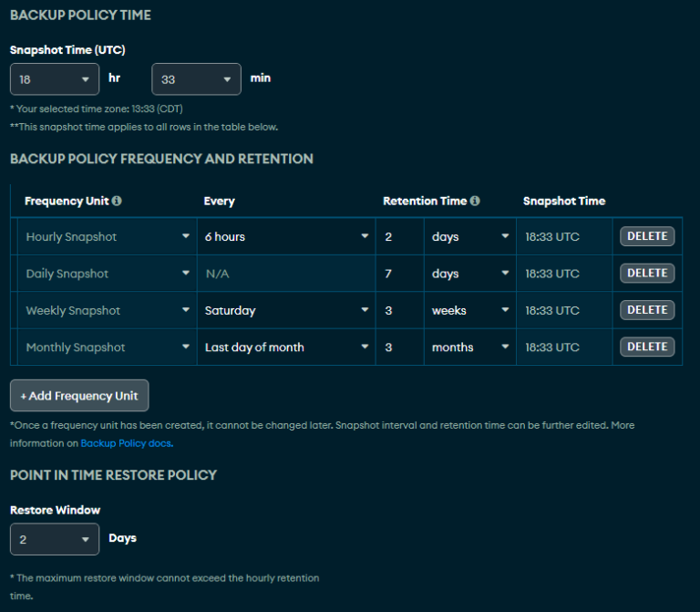This screenshot has height=612, width=700.
Task: Click Add Frequency Unit button
Action: click(x=79, y=396)
